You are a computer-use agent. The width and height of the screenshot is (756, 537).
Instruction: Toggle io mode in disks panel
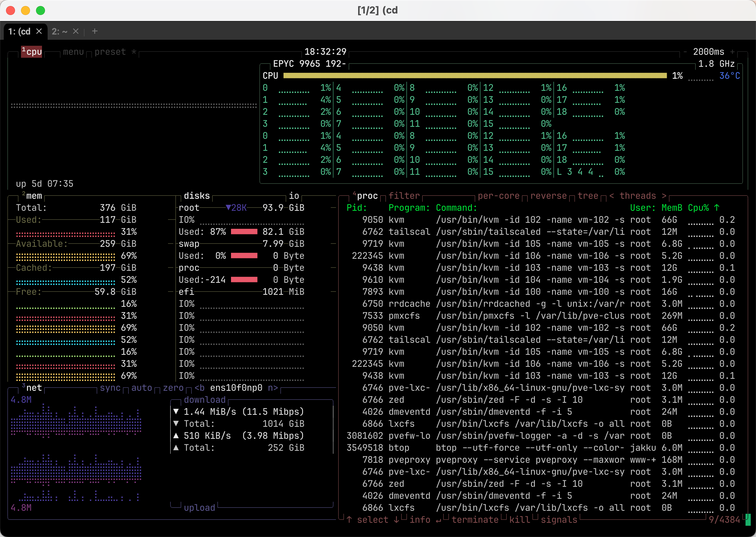click(294, 196)
